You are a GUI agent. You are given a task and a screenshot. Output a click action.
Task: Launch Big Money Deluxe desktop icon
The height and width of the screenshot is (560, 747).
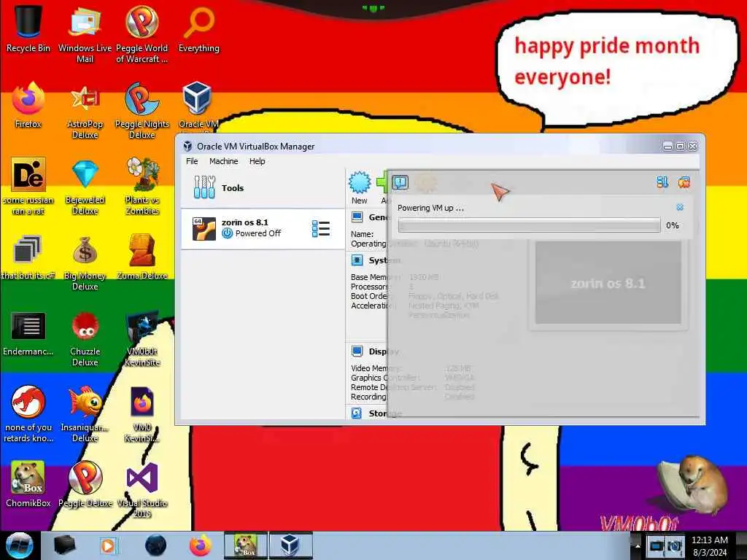point(85,262)
